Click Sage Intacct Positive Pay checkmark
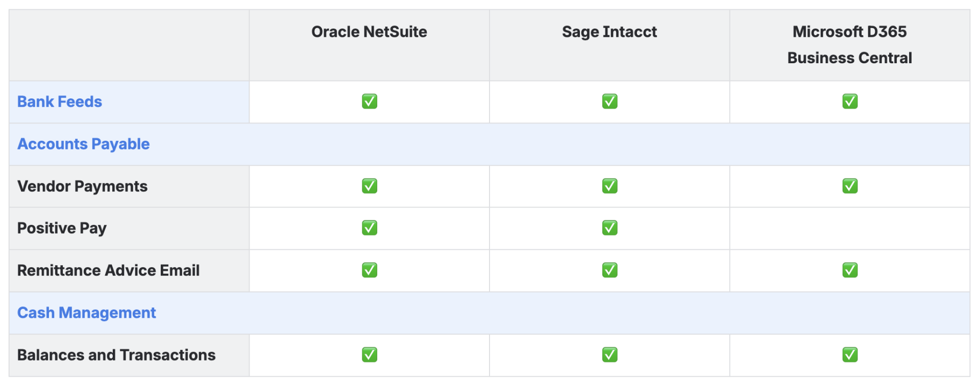980x386 pixels. (x=609, y=228)
